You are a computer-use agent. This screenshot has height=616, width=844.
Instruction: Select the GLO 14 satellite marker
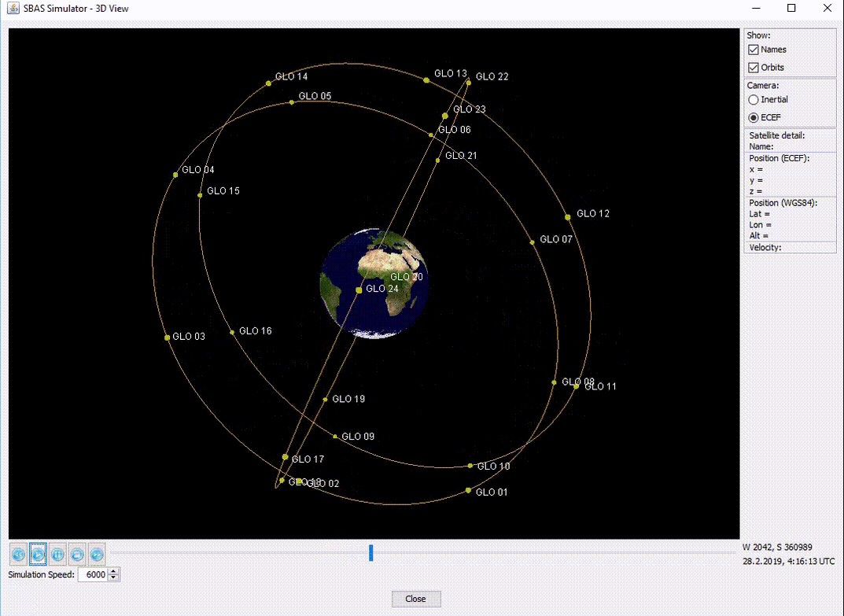click(268, 83)
